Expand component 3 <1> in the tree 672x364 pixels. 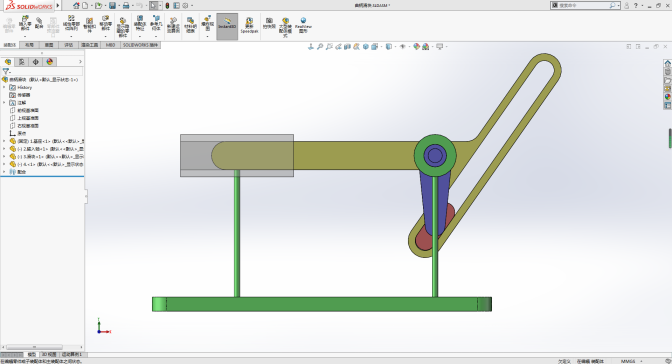[4, 156]
